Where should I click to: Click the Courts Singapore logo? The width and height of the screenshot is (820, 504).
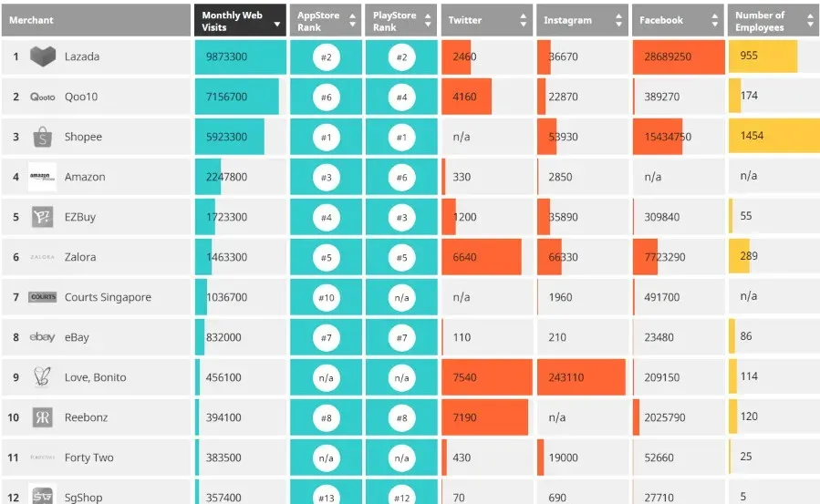42,297
